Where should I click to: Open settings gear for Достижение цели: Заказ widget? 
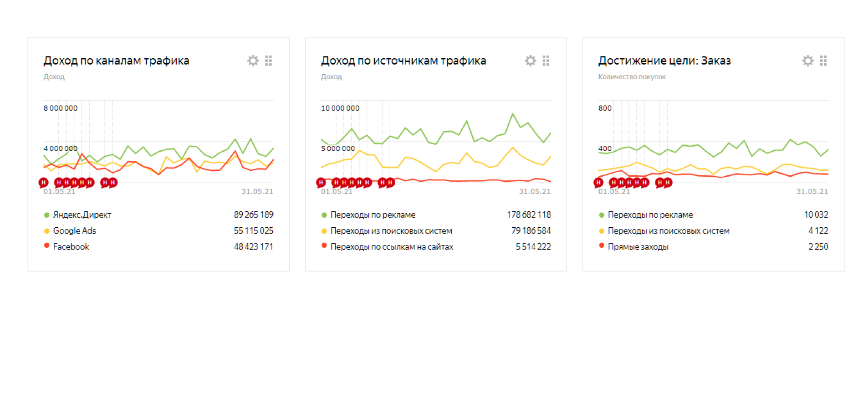(x=807, y=61)
